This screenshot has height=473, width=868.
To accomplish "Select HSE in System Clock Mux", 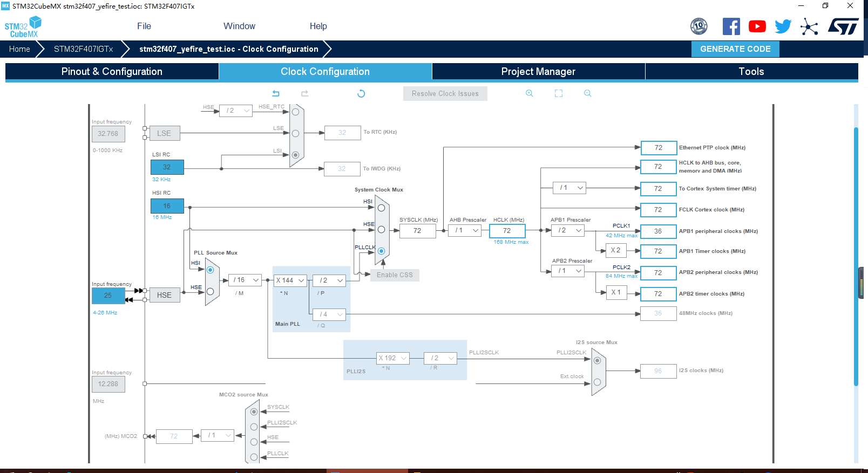I will coord(381,229).
